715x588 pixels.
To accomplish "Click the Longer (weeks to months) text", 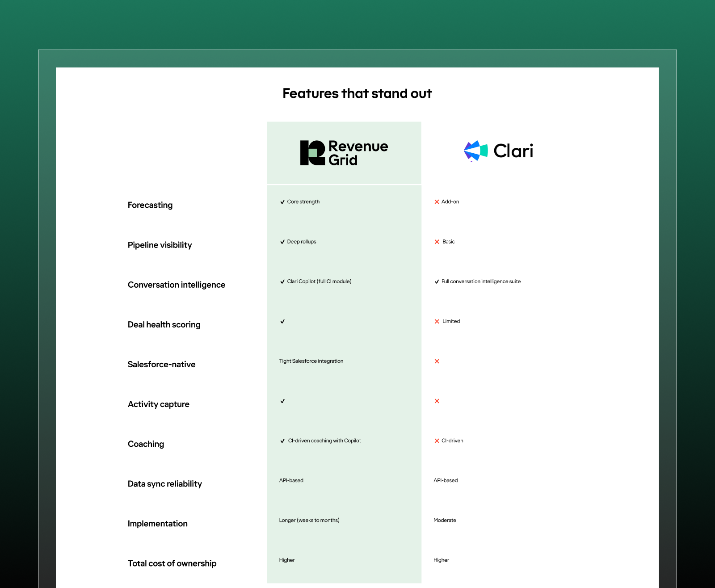I will 309,520.
